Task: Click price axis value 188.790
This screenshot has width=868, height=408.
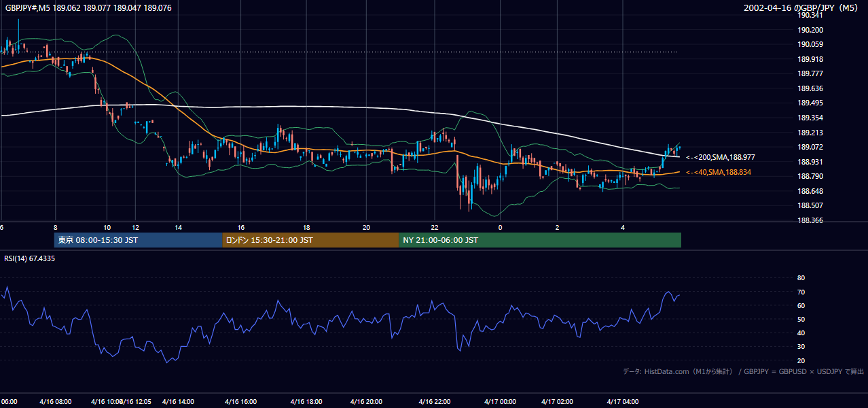Action: (x=810, y=176)
